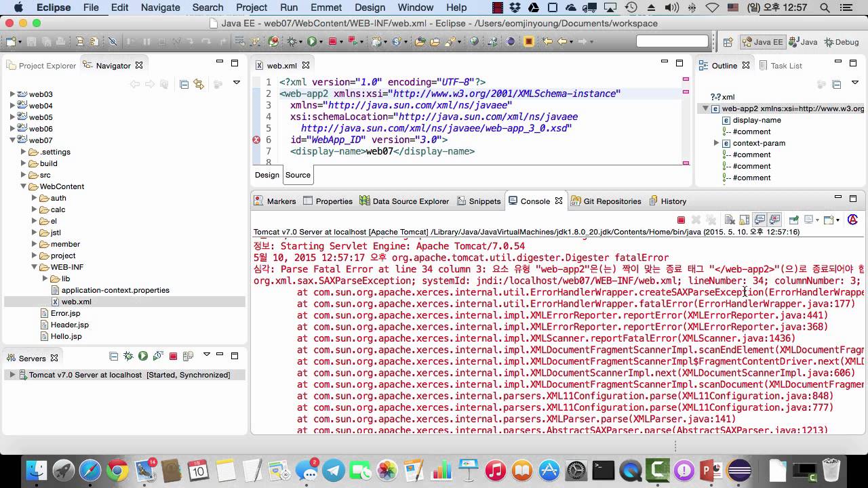868x488 pixels.
Task: Expand the Tomcat v7.0 Server entry
Action: click(12, 375)
